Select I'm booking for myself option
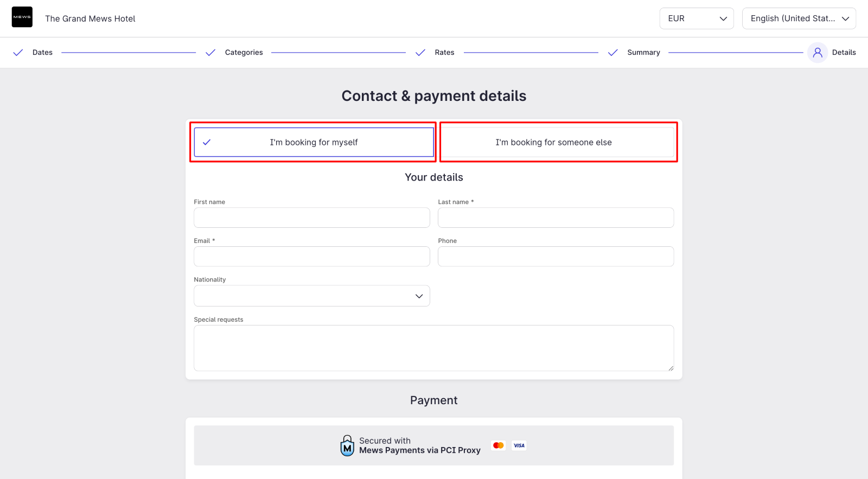Viewport: 868px width, 479px height. (314, 142)
